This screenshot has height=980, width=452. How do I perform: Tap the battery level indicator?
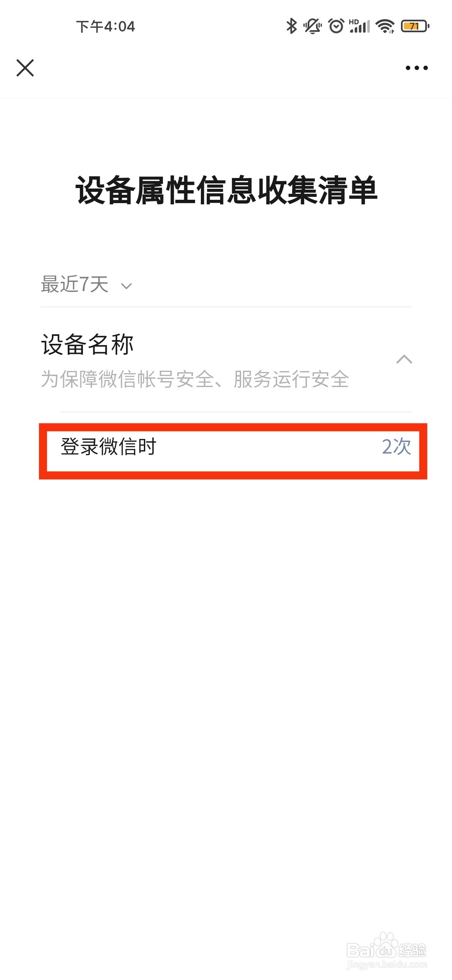[x=415, y=26]
